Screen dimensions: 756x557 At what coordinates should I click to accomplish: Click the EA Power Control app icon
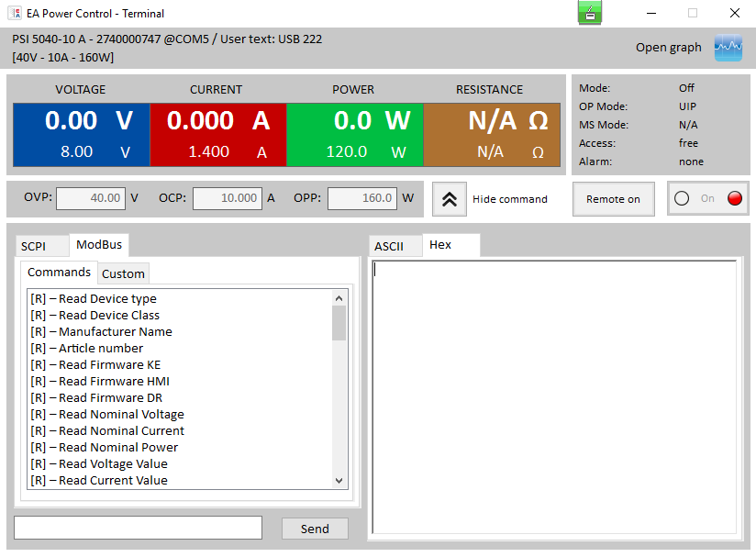[x=16, y=14]
